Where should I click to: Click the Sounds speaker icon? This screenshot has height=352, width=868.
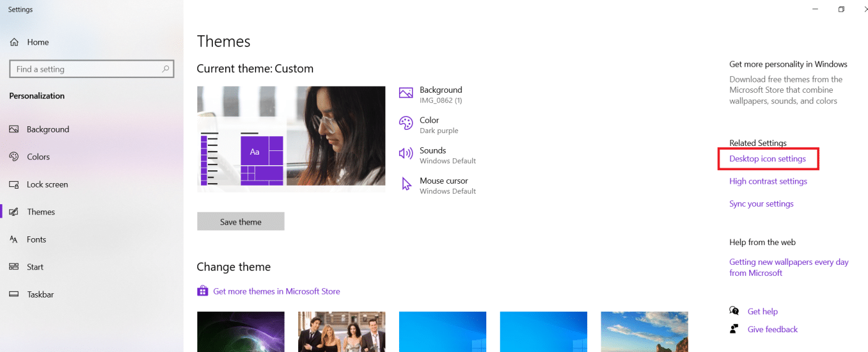(406, 154)
